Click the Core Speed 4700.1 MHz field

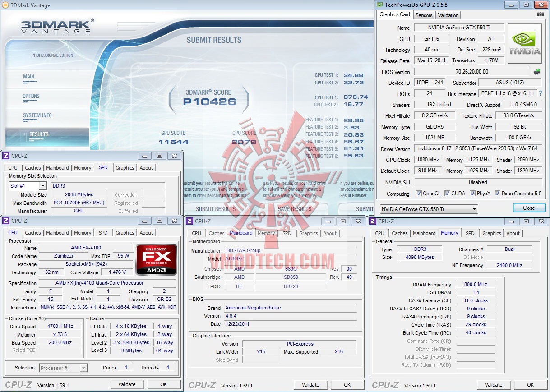click(x=60, y=326)
